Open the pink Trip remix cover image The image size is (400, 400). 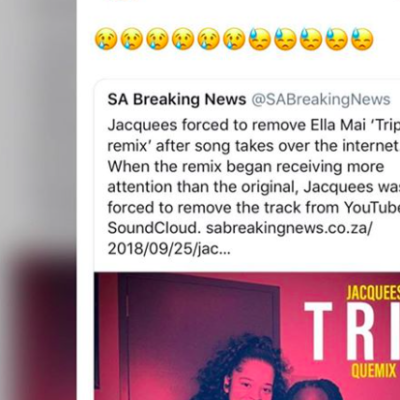(x=247, y=336)
